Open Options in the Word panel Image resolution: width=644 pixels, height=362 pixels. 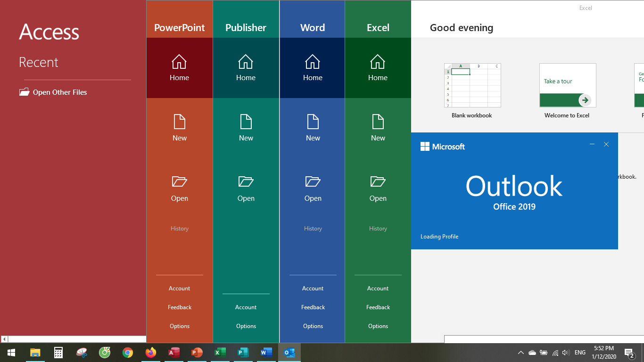point(313,326)
